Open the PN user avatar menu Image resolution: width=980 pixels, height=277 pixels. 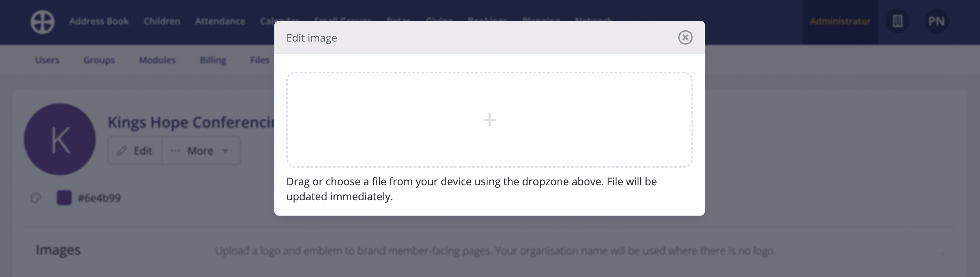point(936,21)
